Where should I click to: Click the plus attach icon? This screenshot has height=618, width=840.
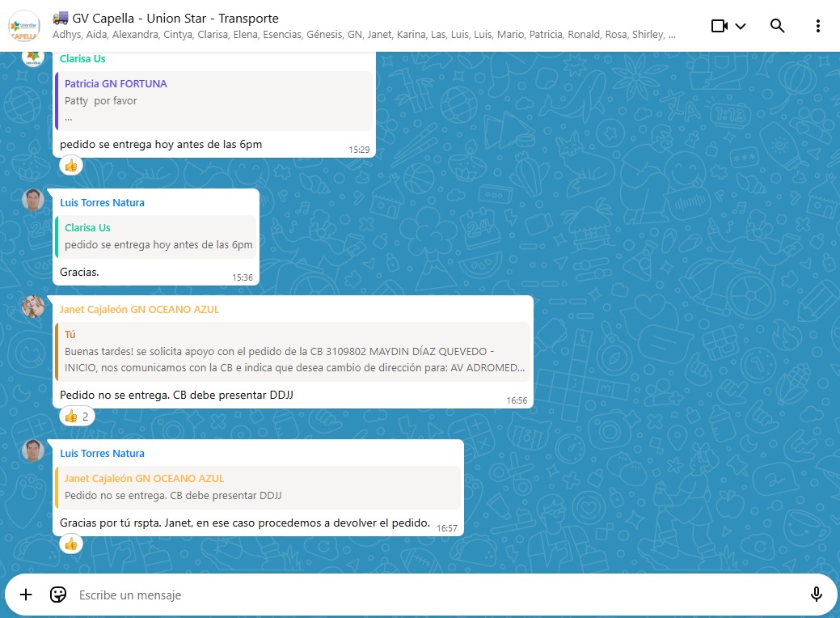pos(26,595)
